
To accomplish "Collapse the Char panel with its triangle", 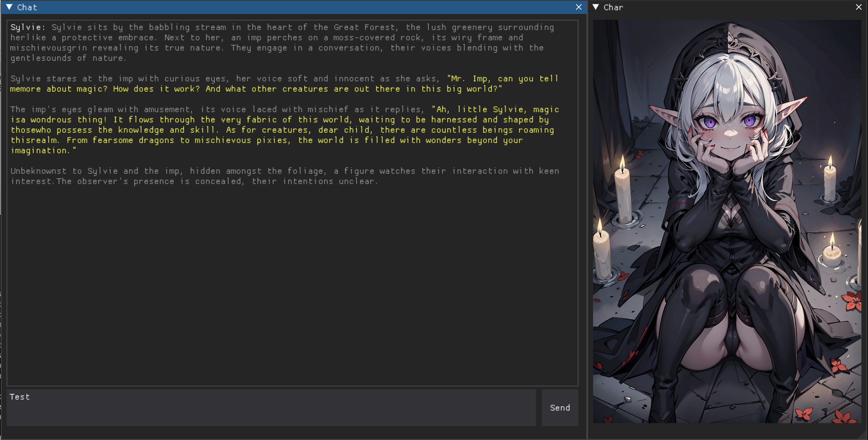I will 596,7.
